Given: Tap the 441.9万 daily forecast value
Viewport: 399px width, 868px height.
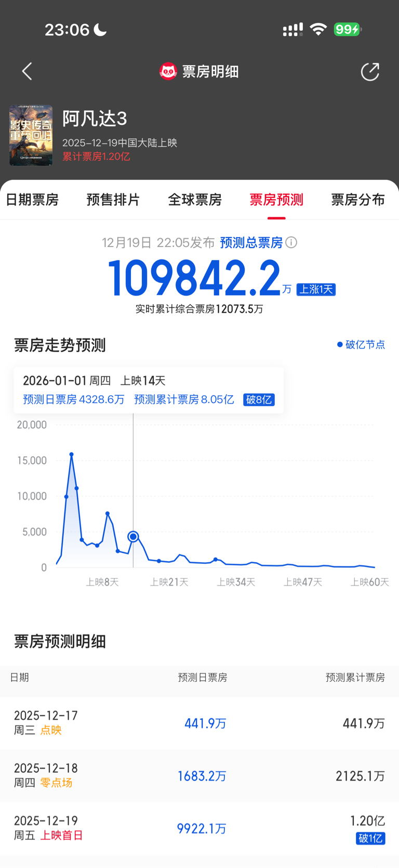Looking at the screenshot, I should coord(205,723).
